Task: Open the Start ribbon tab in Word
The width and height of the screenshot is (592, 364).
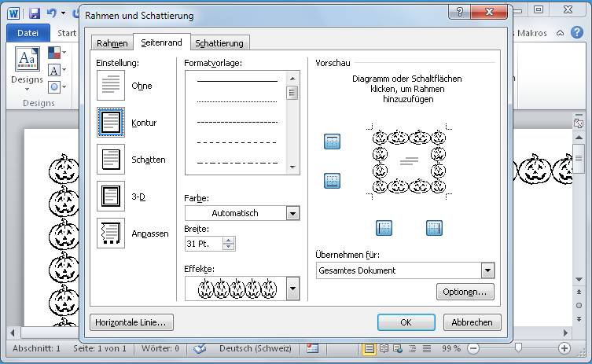Action: point(67,33)
